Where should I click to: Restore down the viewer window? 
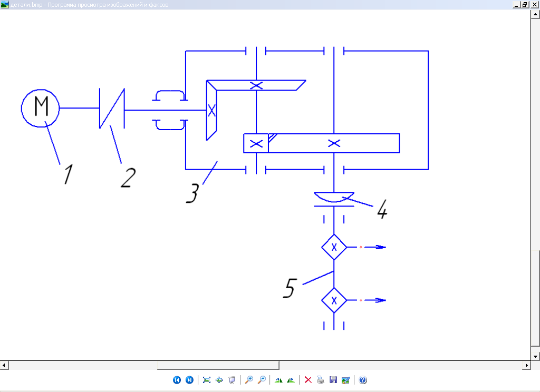(525, 4)
